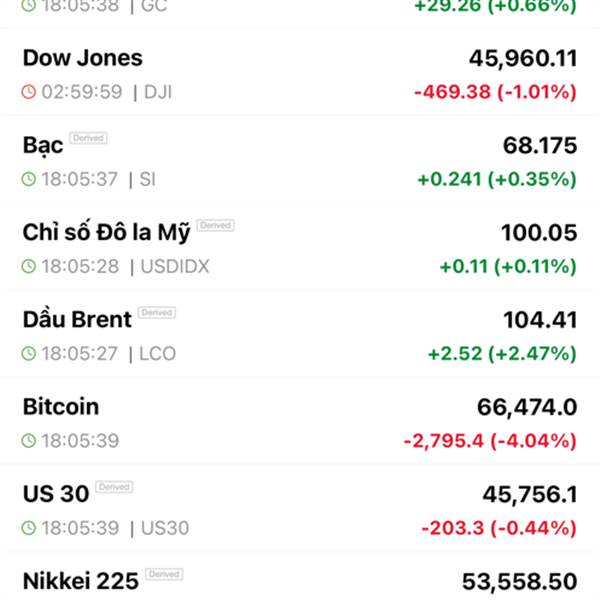Open the Bitcoin instrument name

click(61, 406)
